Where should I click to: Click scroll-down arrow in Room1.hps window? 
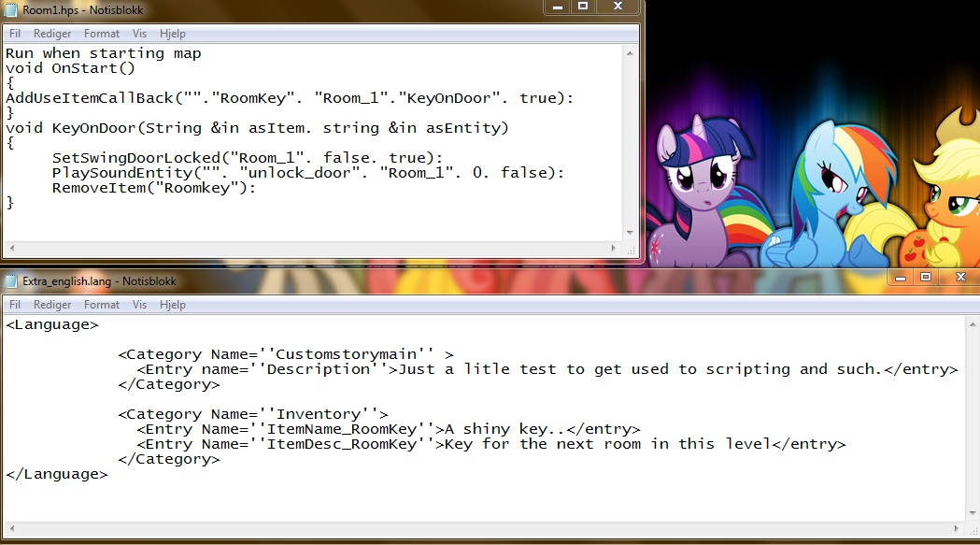631,232
